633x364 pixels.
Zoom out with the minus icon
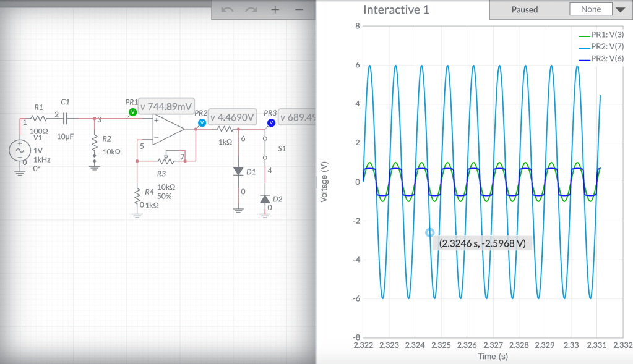[299, 11]
